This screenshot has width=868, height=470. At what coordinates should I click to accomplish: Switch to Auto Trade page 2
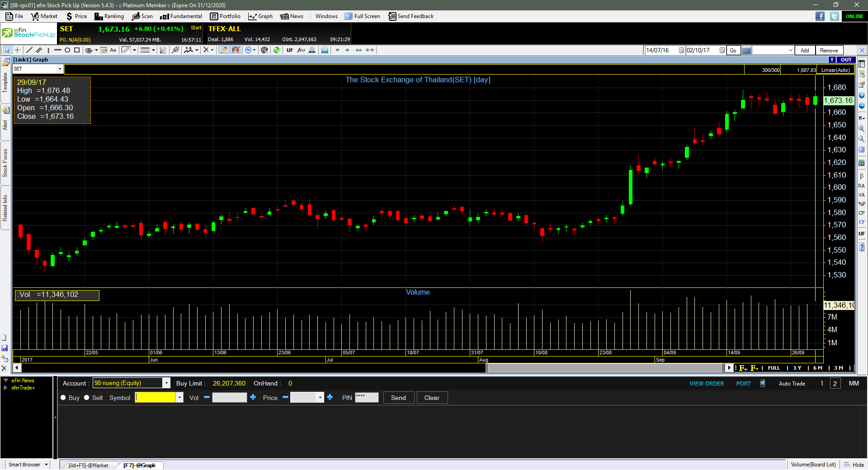pyautogui.click(x=835, y=384)
